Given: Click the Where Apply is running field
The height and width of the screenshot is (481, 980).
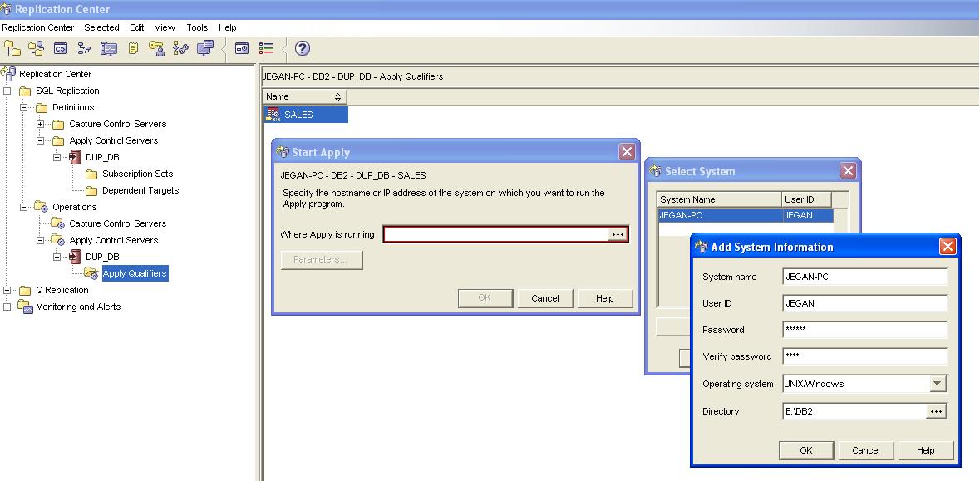Looking at the screenshot, I should coord(495,233).
